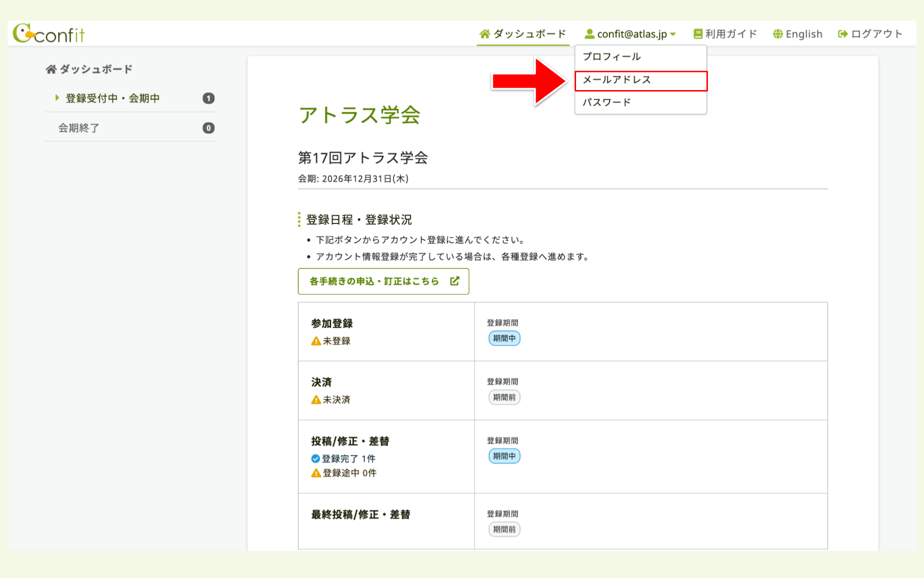The width and height of the screenshot is (924, 578).
Task: Click the 未決済 warning triangle icon
Action: pos(316,400)
